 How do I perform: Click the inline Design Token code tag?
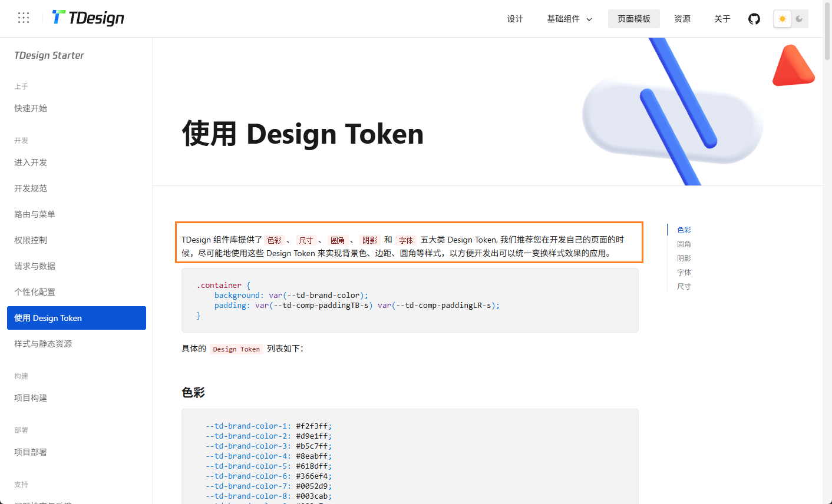coord(236,349)
